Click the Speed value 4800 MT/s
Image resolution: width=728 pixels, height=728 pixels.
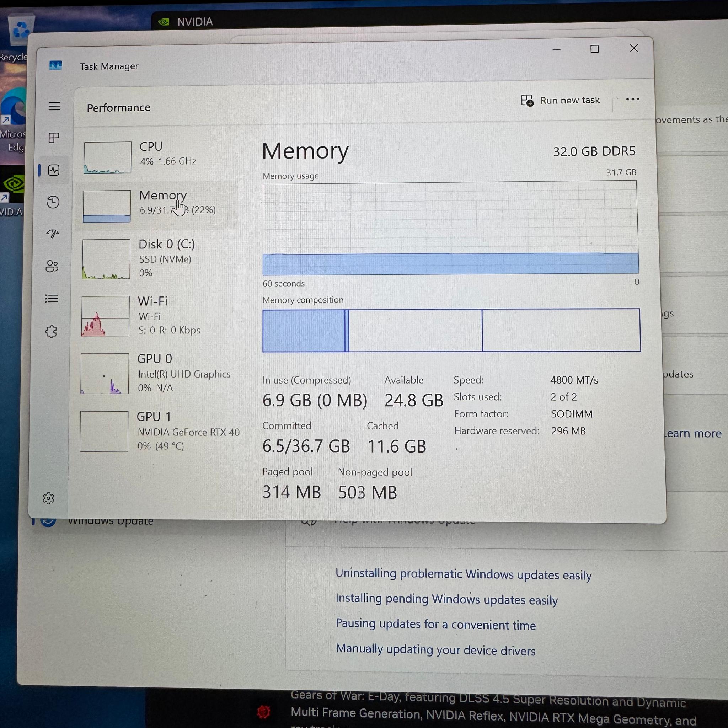click(574, 380)
